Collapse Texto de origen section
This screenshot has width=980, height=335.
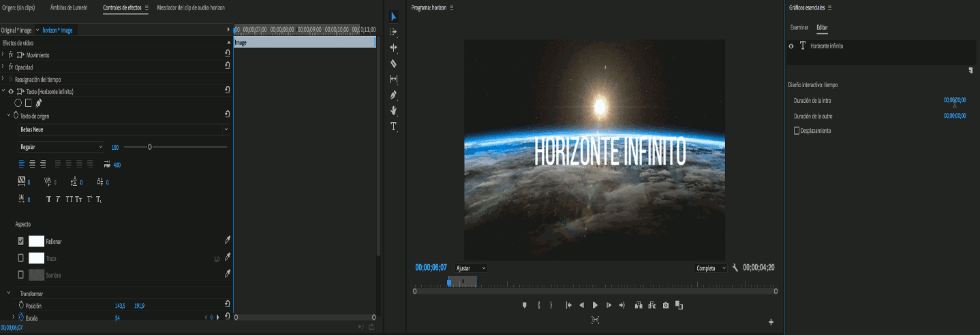9,116
